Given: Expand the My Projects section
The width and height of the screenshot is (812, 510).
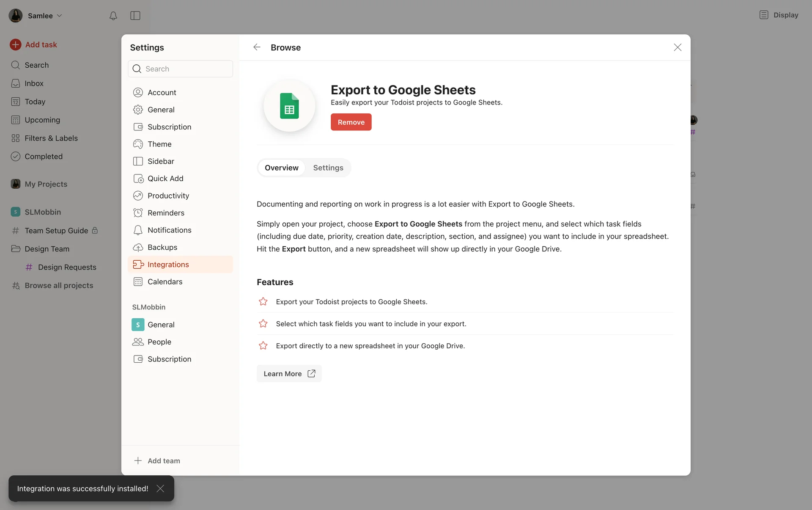Looking at the screenshot, I should (46, 184).
